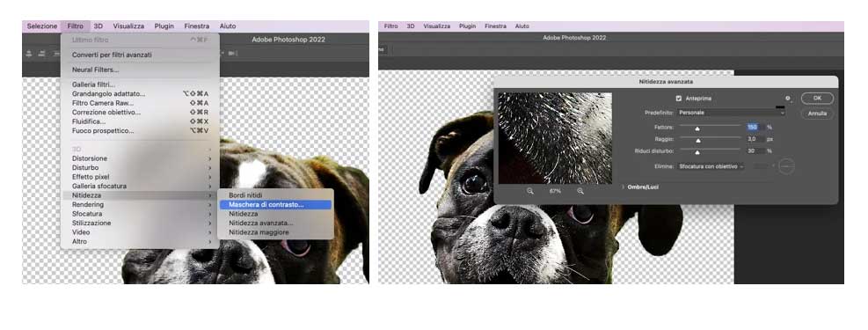Click the align top edges icon in options bar
Viewport: 868px width, 330px height.
point(28,53)
